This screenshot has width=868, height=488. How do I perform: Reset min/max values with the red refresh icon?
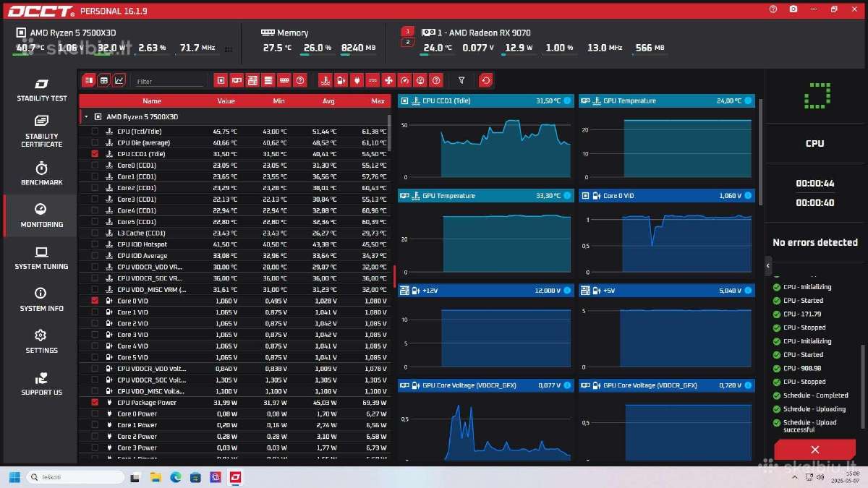pyautogui.click(x=486, y=80)
